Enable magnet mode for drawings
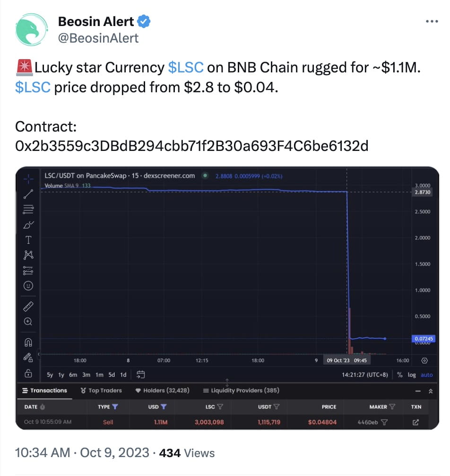This screenshot has width=450, height=476. [28, 342]
